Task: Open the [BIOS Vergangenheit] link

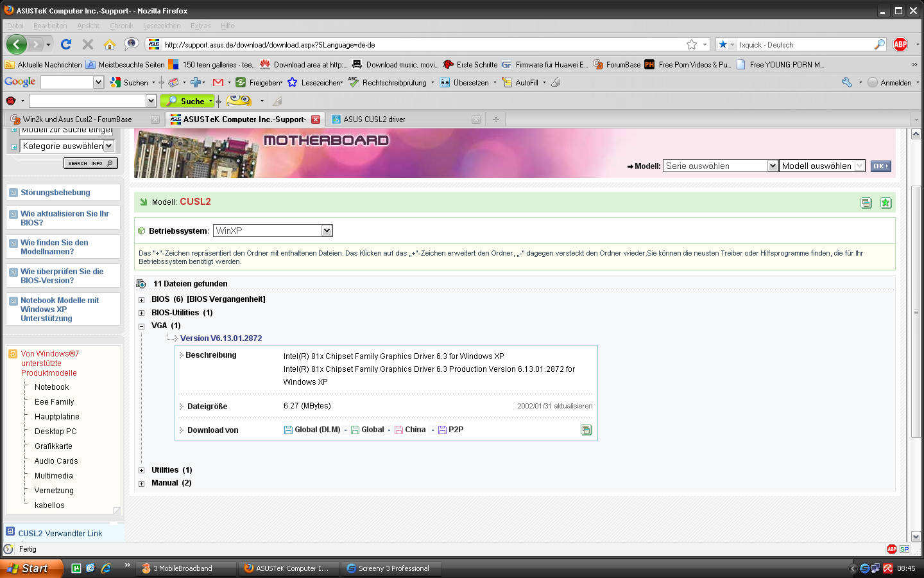Action: (x=226, y=299)
